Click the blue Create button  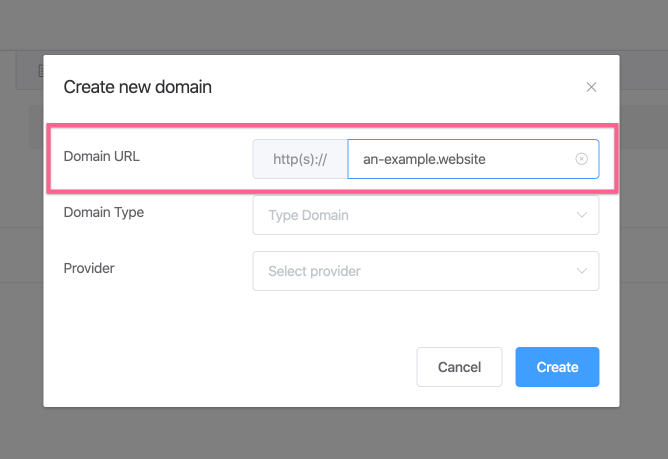point(557,367)
